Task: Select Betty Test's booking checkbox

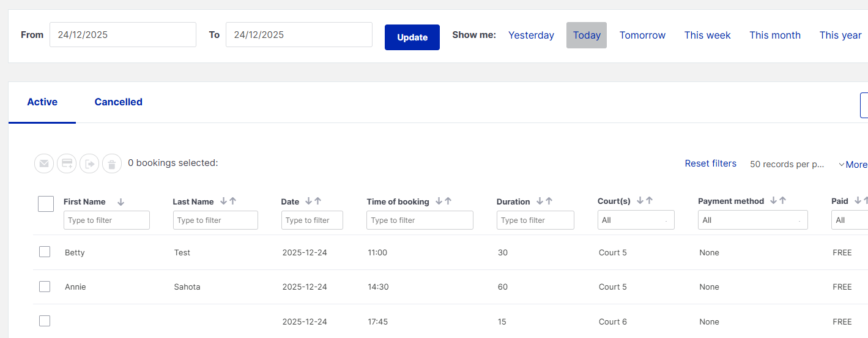Action: [x=45, y=252]
